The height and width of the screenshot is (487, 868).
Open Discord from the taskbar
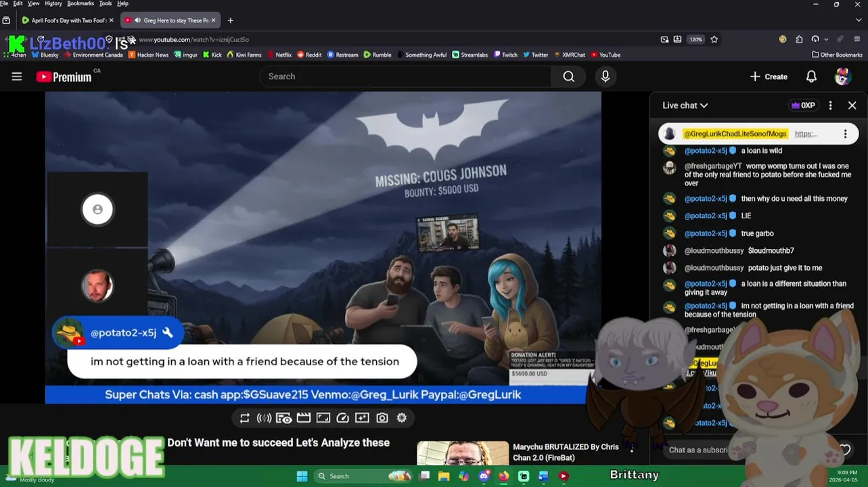tap(484, 476)
